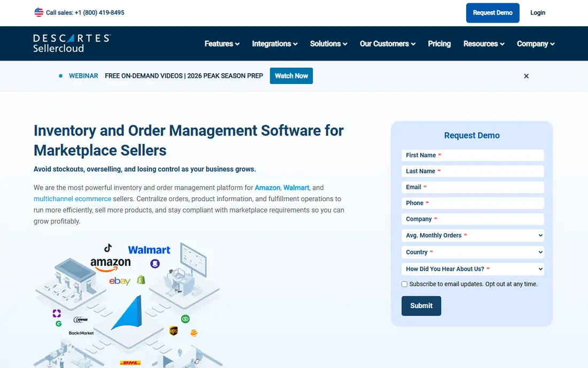
Task: Click the Descartes Sellercloud logo
Action: (x=72, y=43)
